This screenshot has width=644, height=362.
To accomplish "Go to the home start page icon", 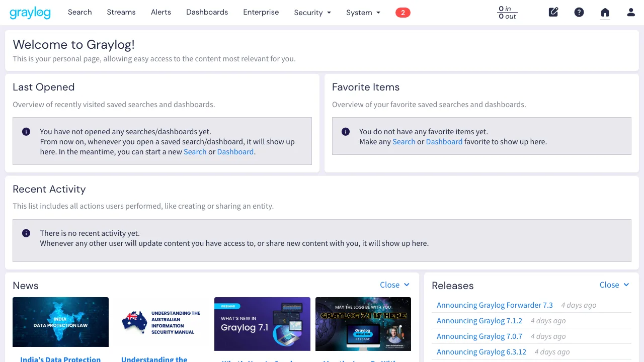I will pos(605,12).
